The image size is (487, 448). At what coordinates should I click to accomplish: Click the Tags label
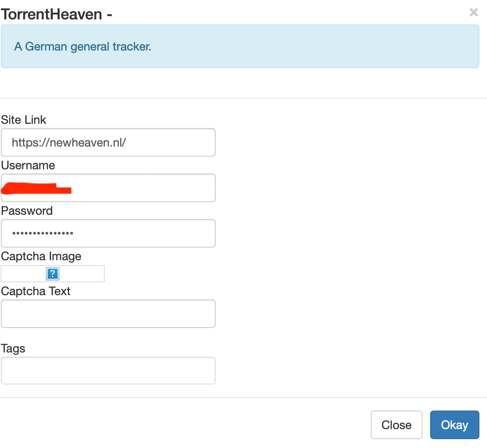coord(13,348)
